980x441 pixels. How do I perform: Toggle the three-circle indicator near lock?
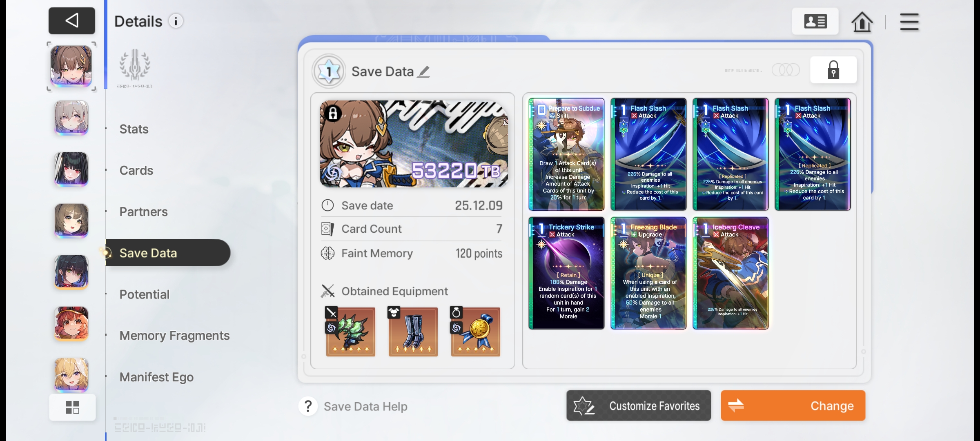click(785, 70)
